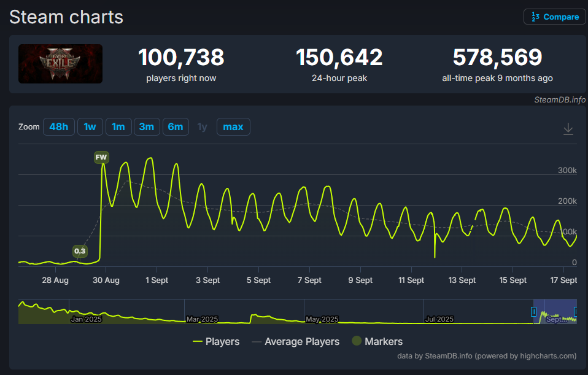Click the 1 Sept x-axis label

157,280
